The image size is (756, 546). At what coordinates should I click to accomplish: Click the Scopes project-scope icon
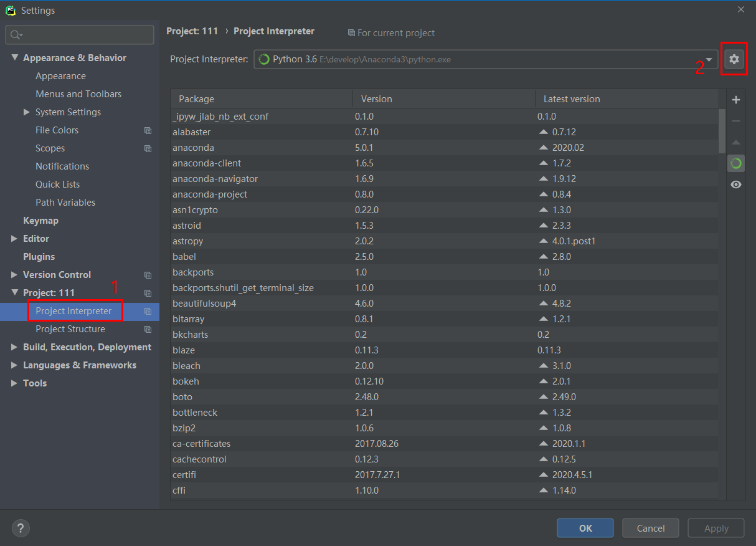(x=148, y=148)
